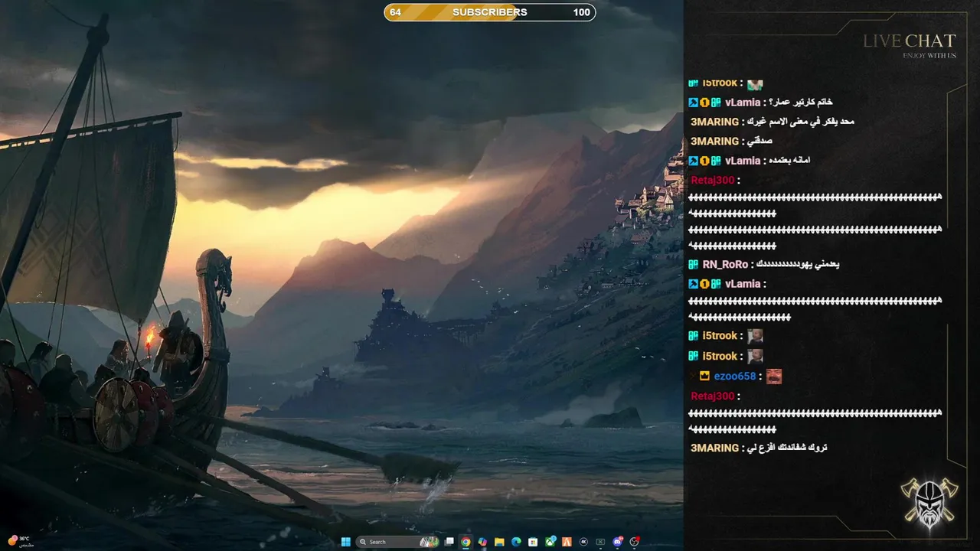Viewport: 980px width, 551px height.
Task: Click the ENJOY WITH US subtitle
Action: 929,55
